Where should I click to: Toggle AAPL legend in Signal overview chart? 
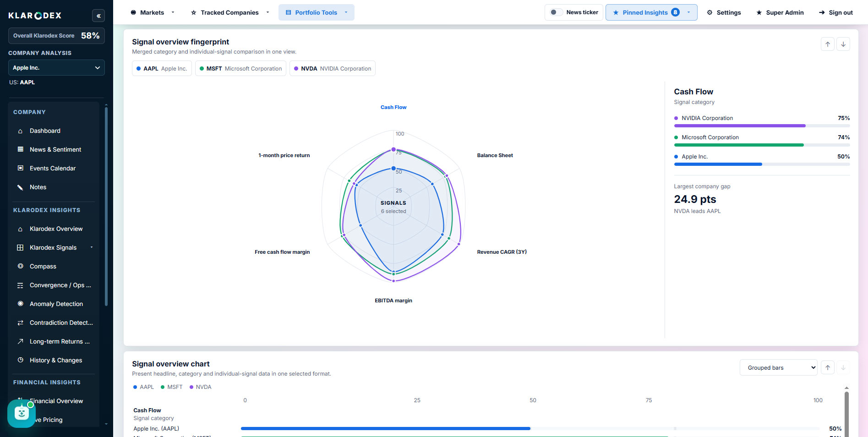[x=143, y=387]
